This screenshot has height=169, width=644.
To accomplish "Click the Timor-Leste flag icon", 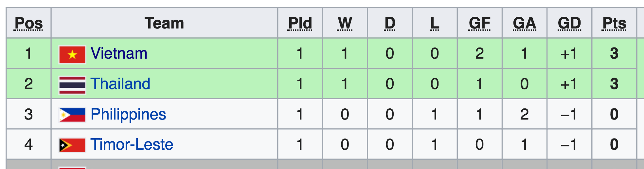I will [x=72, y=145].
